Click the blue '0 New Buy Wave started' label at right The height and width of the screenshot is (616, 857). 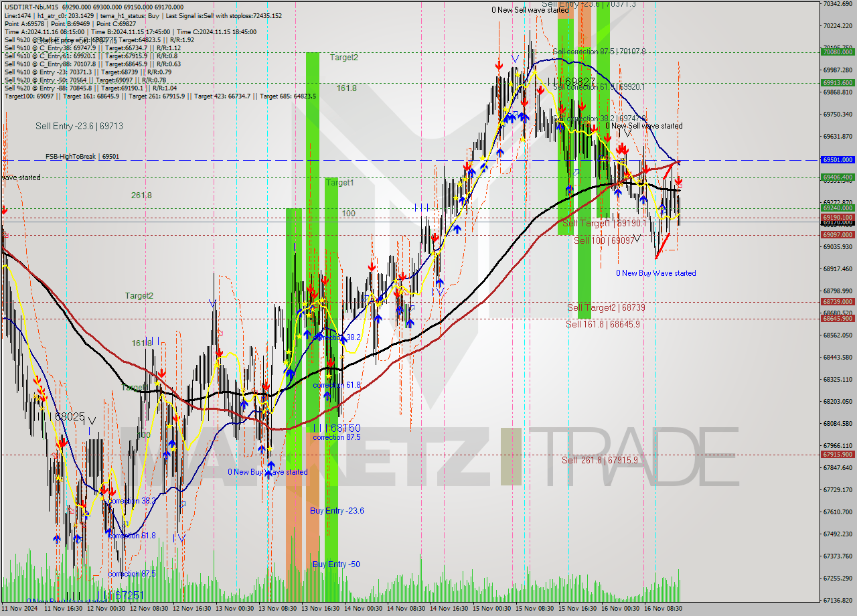point(656,273)
